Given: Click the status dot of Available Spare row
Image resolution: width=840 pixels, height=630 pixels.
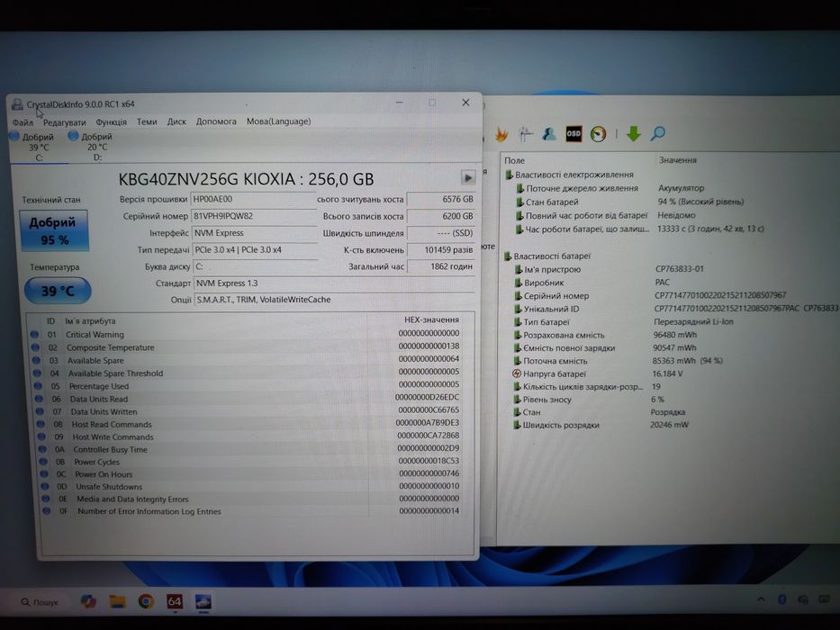Looking at the screenshot, I should 36,361.
